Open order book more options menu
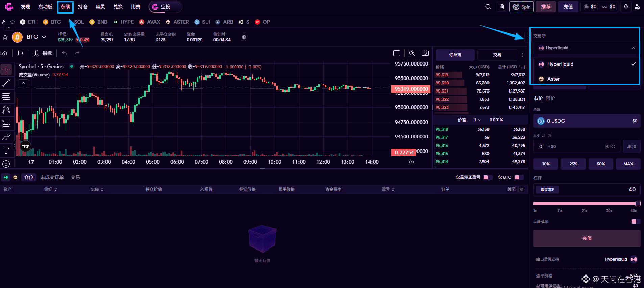This screenshot has height=288, width=644. click(522, 55)
